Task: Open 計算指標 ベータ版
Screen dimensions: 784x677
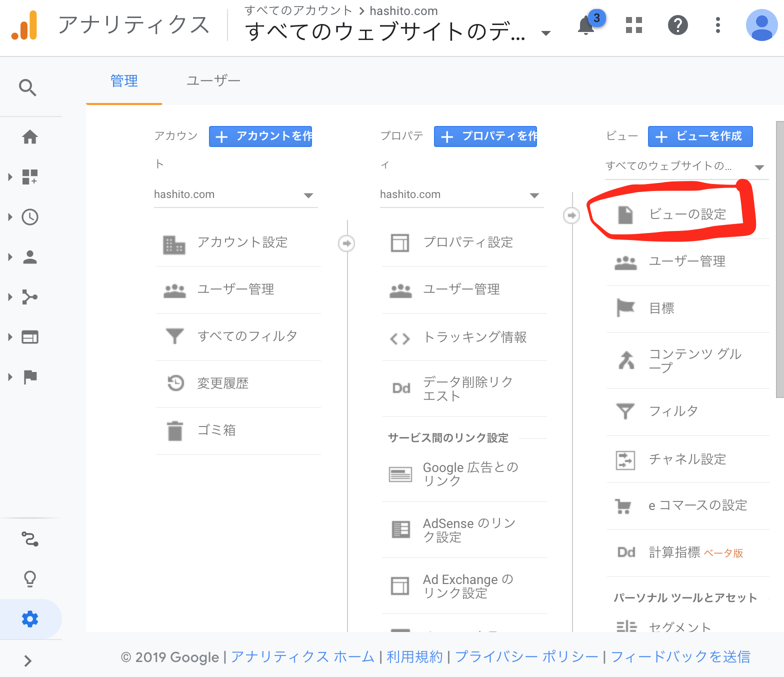Action: (x=688, y=553)
